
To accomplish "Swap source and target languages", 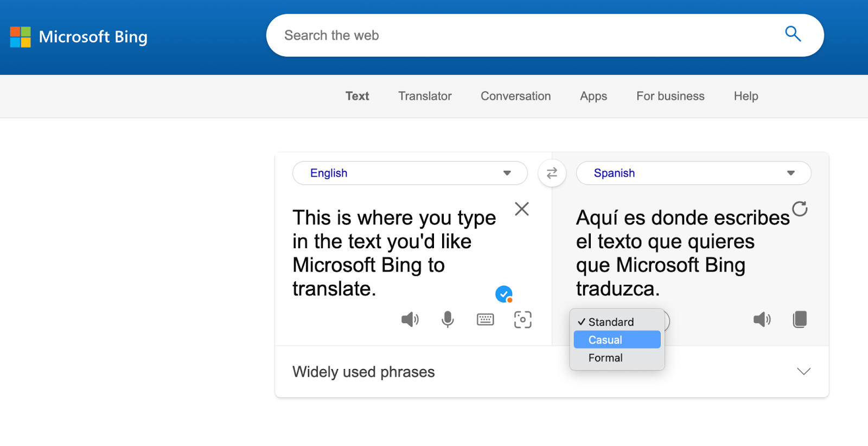I will (552, 173).
